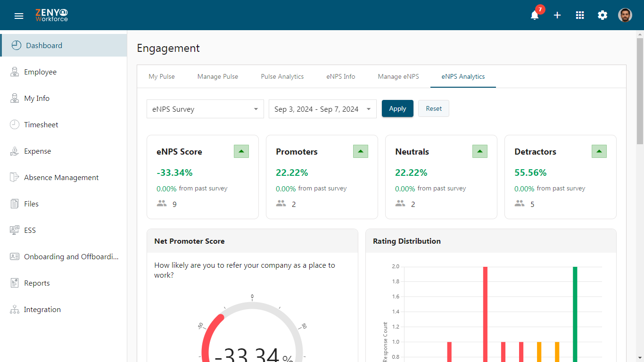Click the Engagement page heading
The width and height of the screenshot is (644, 362).
click(x=168, y=48)
